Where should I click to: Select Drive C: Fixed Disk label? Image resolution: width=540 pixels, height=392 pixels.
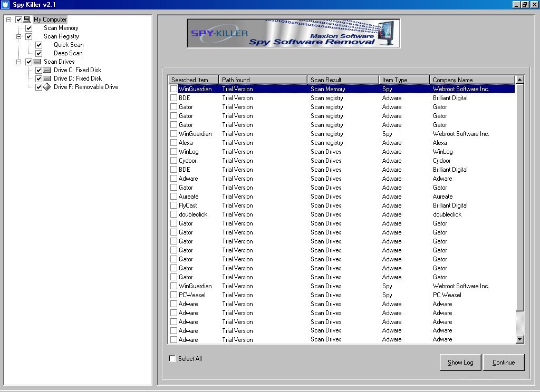(78, 70)
